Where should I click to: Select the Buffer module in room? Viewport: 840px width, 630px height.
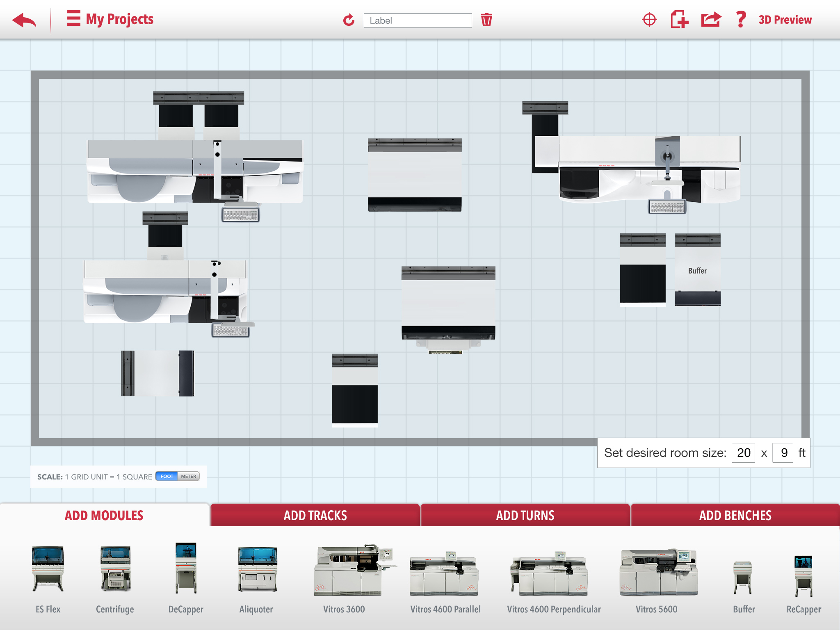pos(698,271)
